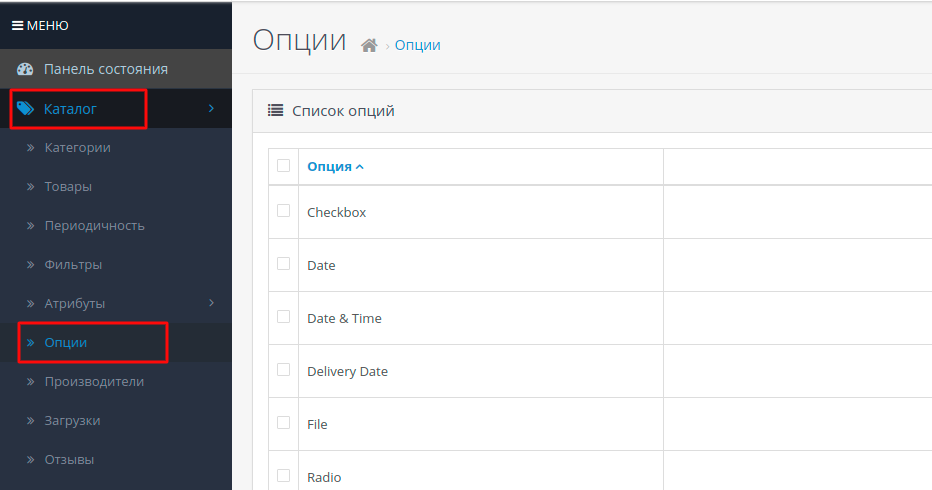Click the hamburger МЕНЮ icon
This screenshot has height=490, width=932.
coord(17,25)
